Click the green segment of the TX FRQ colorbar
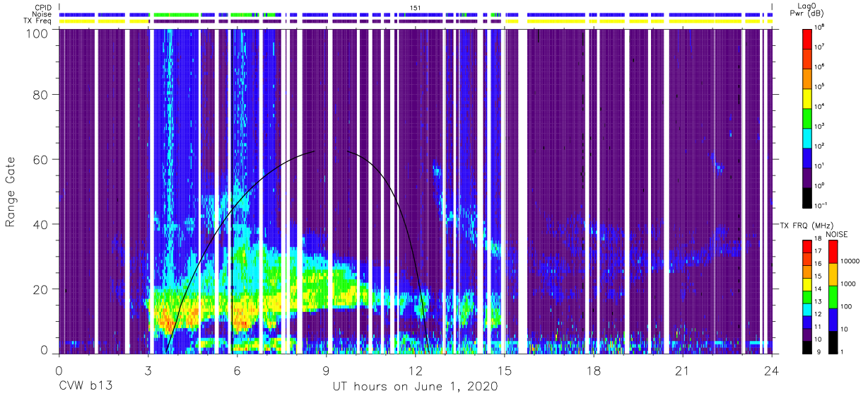This screenshot has height=401, width=868. 808,296
